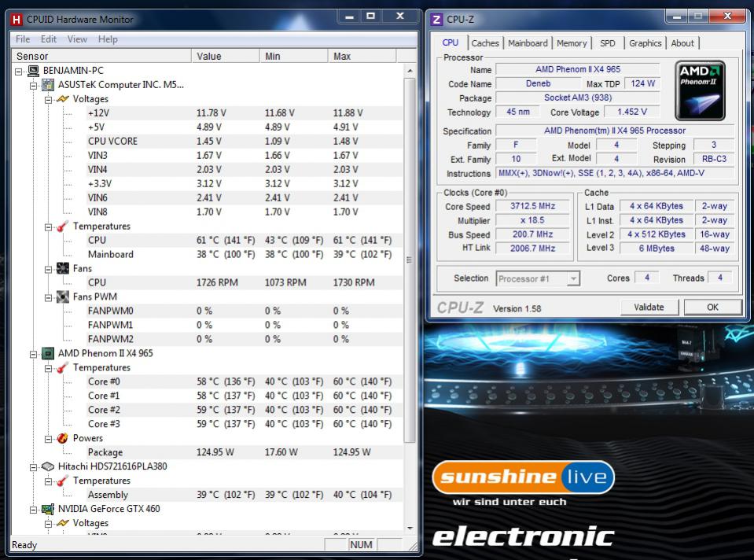This screenshot has width=754, height=560.
Task: Click the CPUID Hardware Monitor title icon
Action: point(17,19)
